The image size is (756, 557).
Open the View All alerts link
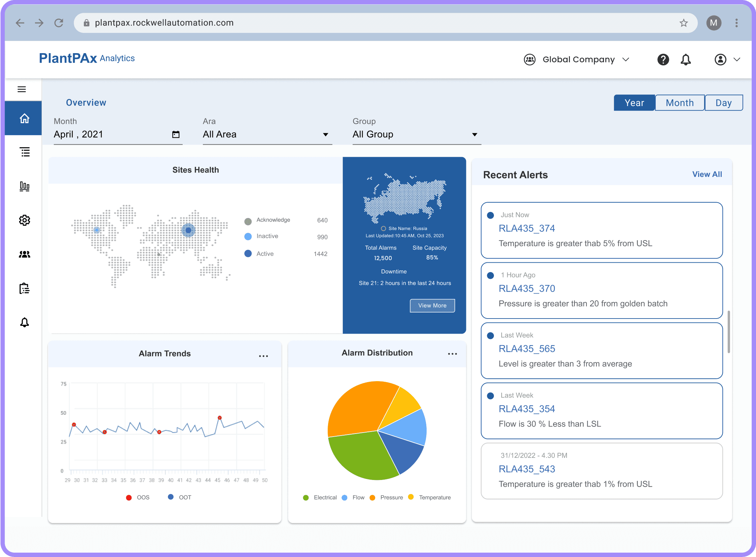pyautogui.click(x=707, y=174)
